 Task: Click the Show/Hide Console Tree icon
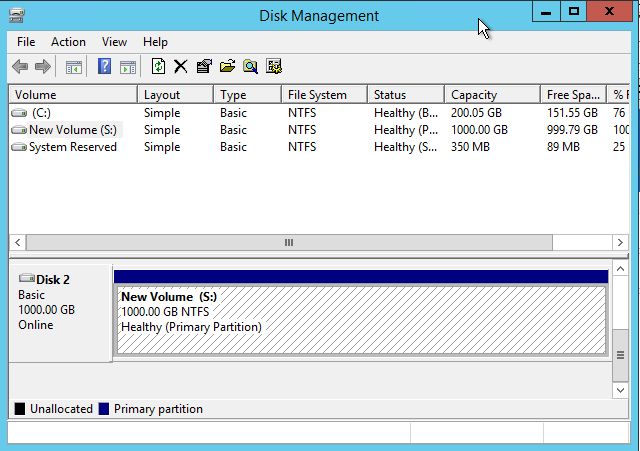tap(73, 67)
